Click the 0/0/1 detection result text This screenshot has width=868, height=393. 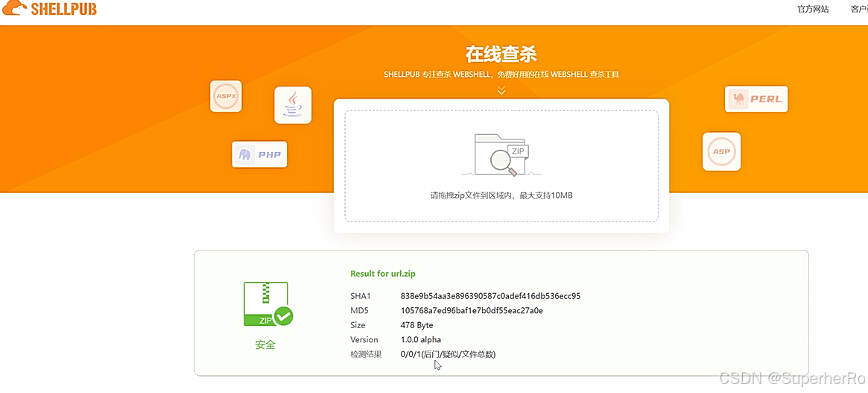tap(448, 354)
